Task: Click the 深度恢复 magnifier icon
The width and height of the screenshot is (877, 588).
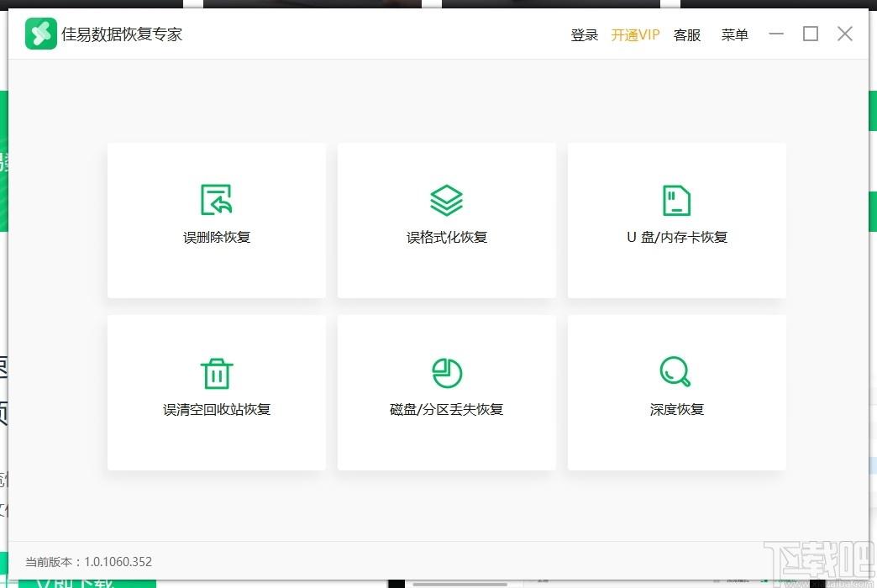Action: (x=675, y=371)
